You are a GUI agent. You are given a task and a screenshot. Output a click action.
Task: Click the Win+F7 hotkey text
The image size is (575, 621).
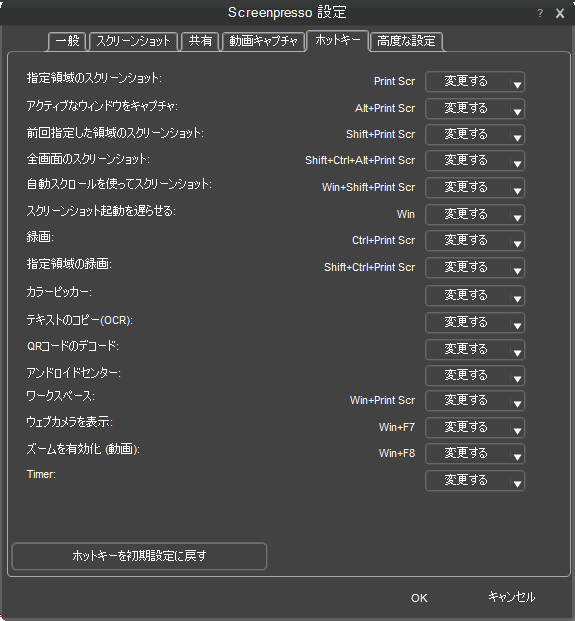click(x=397, y=427)
